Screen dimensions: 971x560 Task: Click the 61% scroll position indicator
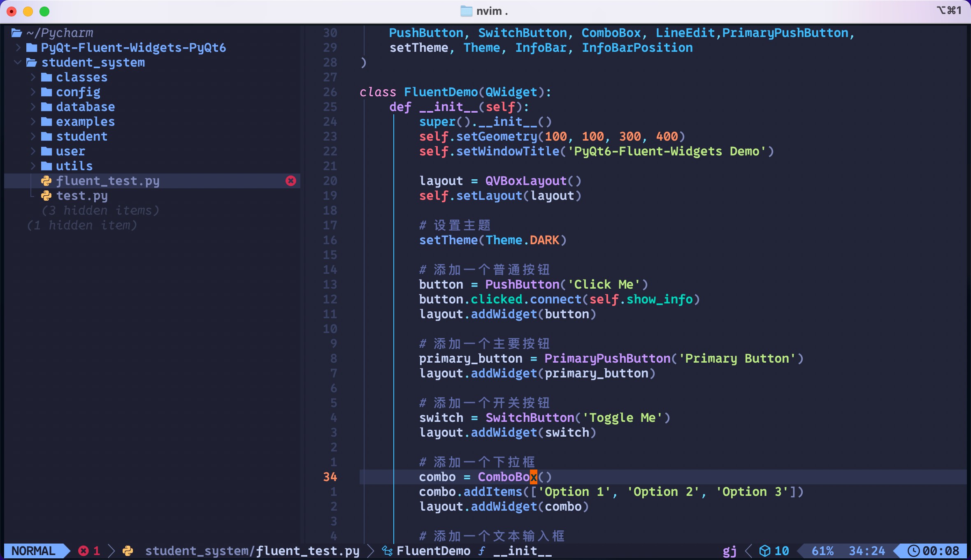click(822, 551)
